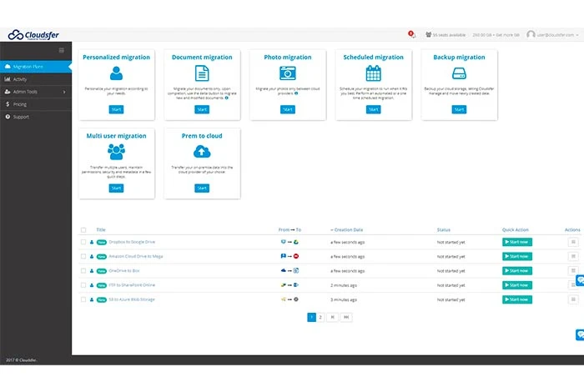Go to the next page arrow
584x392 pixels.
point(333,317)
